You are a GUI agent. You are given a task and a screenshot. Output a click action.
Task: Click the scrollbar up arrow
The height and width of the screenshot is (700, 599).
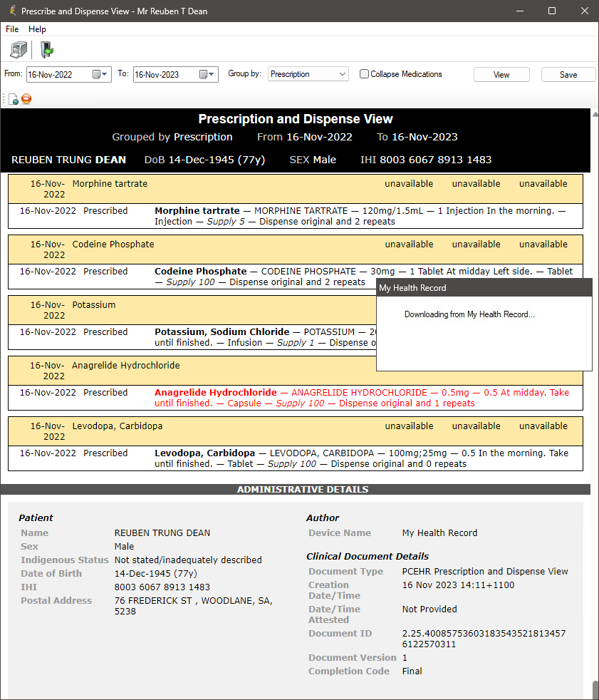pos(595,114)
